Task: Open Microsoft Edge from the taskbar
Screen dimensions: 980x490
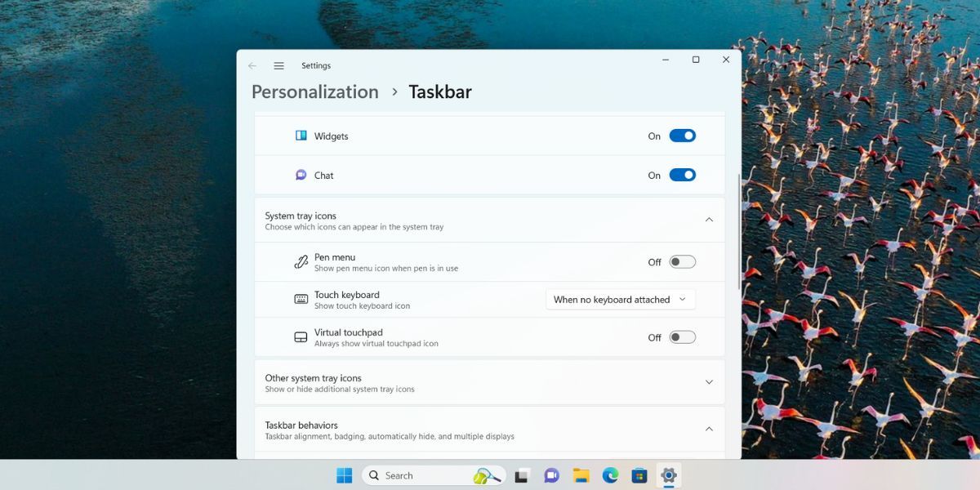Action: pos(611,474)
